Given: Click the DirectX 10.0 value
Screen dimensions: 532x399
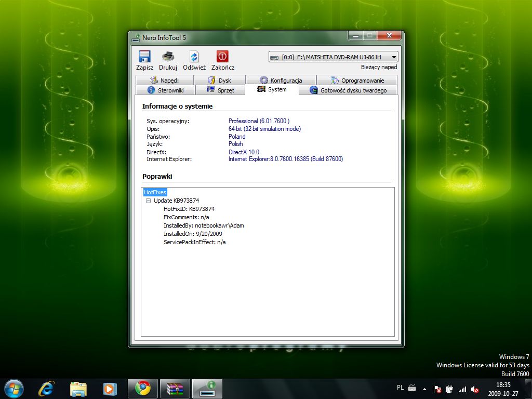Looking at the screenshot, I should coord(244,152).
